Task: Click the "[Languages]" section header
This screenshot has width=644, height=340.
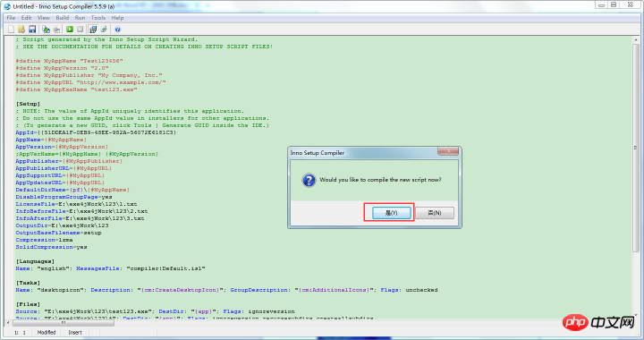Action: click(x=35, y=261)
